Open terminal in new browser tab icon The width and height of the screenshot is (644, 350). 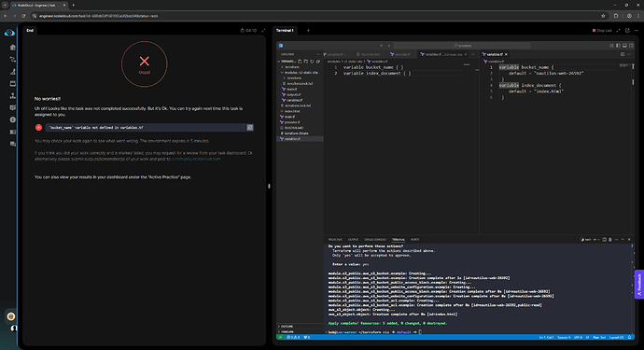point(627,31)
